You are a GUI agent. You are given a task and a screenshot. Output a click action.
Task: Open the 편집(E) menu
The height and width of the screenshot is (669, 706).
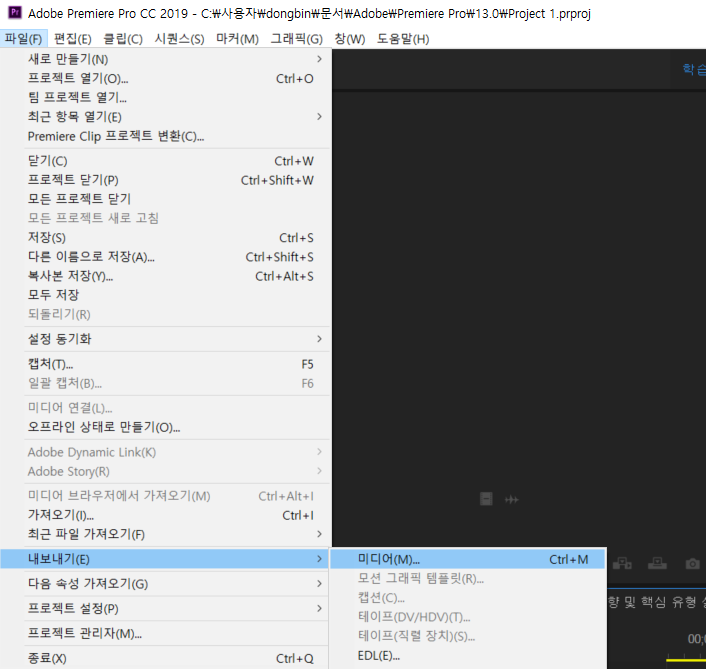72,39
